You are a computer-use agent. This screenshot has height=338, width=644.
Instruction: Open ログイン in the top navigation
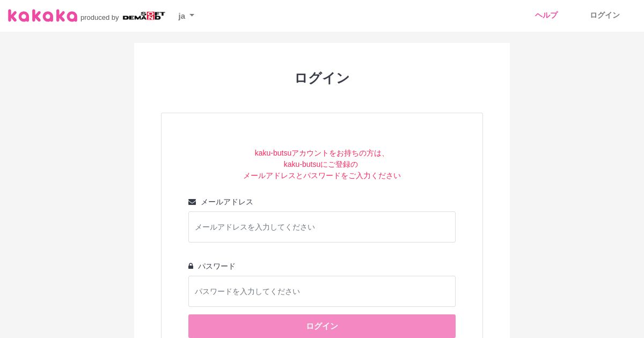605,15
